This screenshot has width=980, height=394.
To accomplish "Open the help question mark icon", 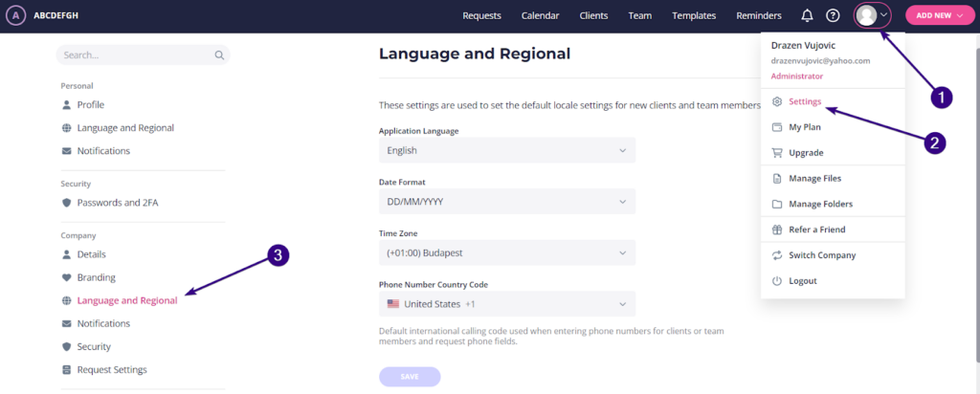I will click(x=833, y=15).
